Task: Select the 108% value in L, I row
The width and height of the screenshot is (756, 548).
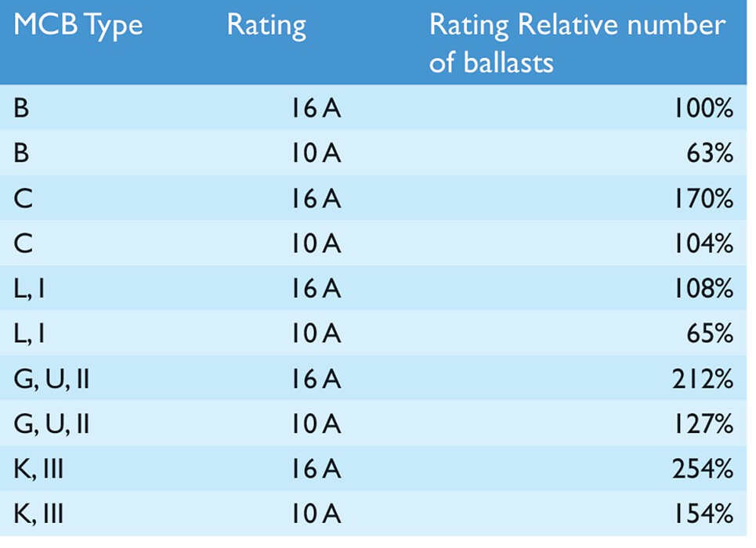Action: [704, 288]
